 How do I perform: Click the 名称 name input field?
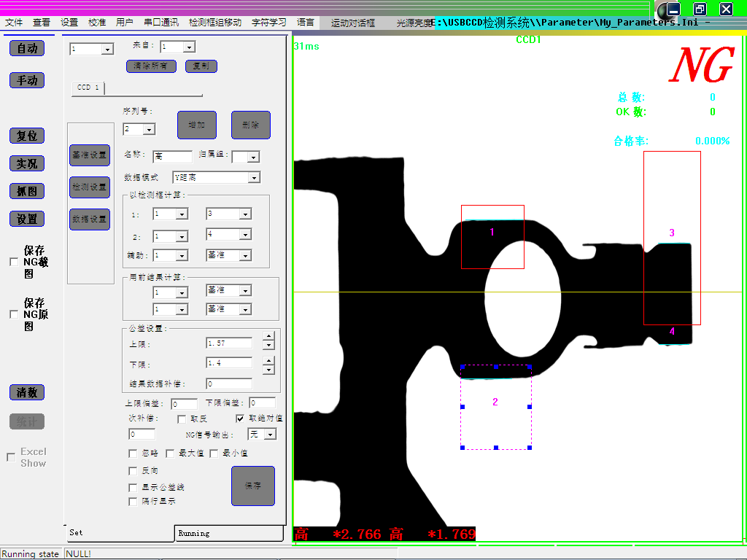172,155
